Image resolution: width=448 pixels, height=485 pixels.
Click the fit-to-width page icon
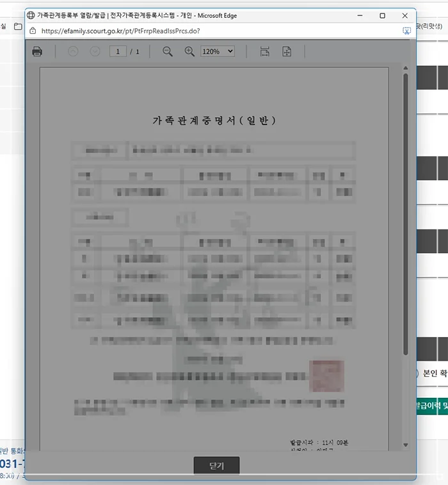pos(265,52)
